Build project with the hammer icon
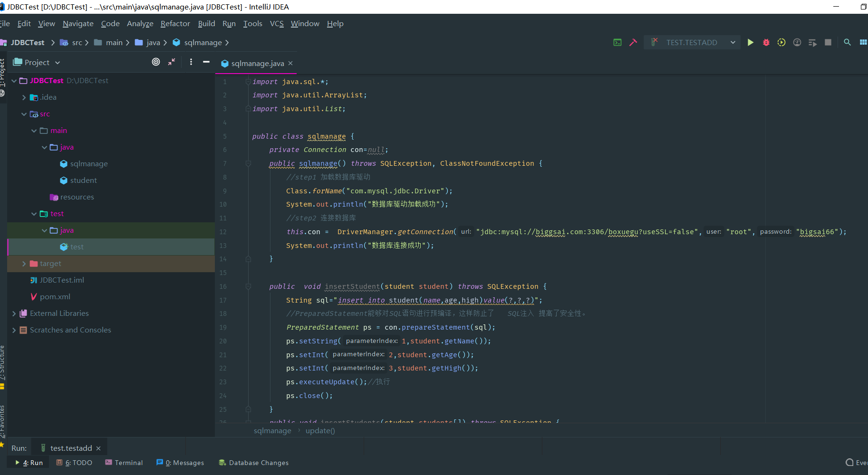The height and width of the screenshot is (475, 868). pos(633,42)
